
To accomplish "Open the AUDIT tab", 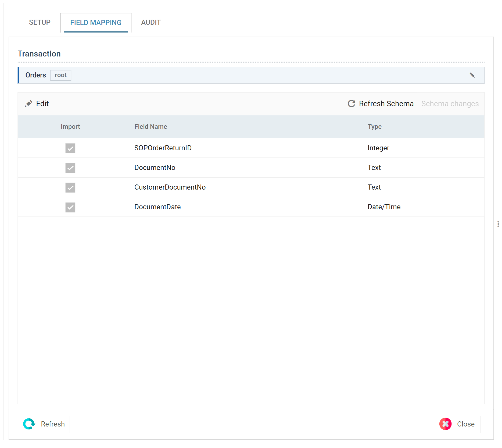I will click(x=151, y=22).
